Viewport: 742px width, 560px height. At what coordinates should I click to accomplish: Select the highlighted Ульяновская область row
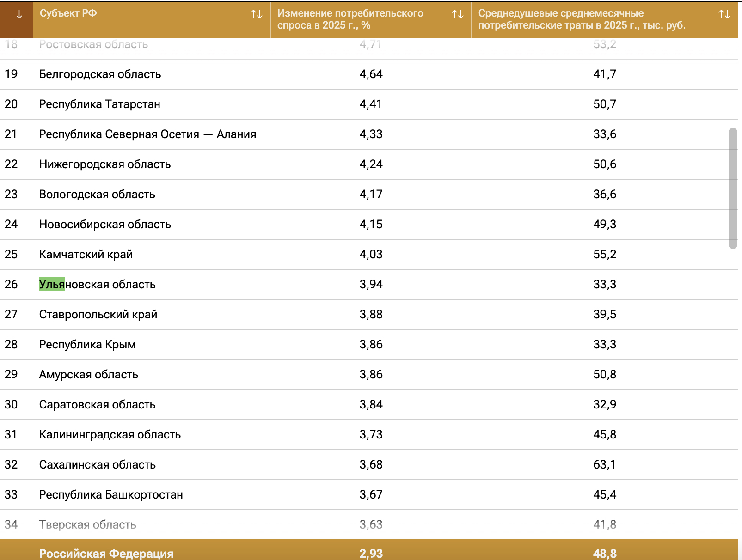pos(97,285)
